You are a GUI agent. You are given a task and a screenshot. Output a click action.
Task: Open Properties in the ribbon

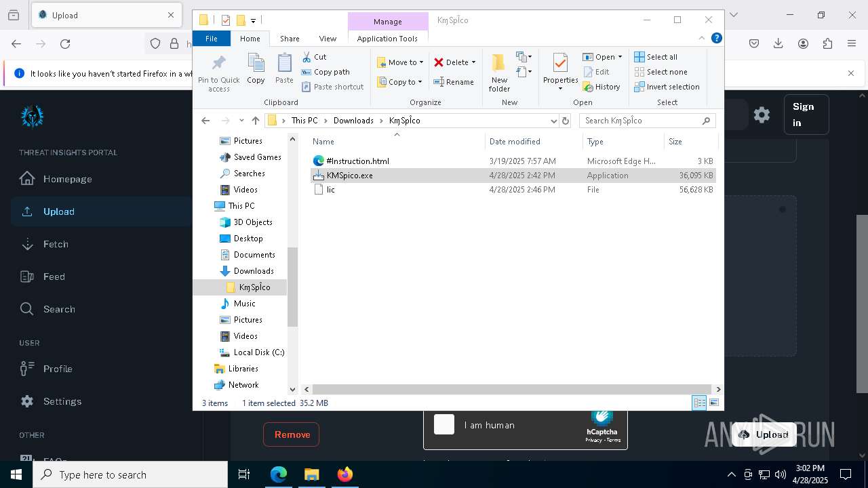coord(560,73)
